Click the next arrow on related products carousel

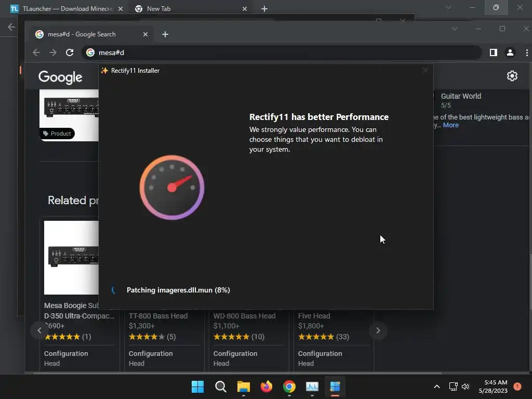click(378, 330)
